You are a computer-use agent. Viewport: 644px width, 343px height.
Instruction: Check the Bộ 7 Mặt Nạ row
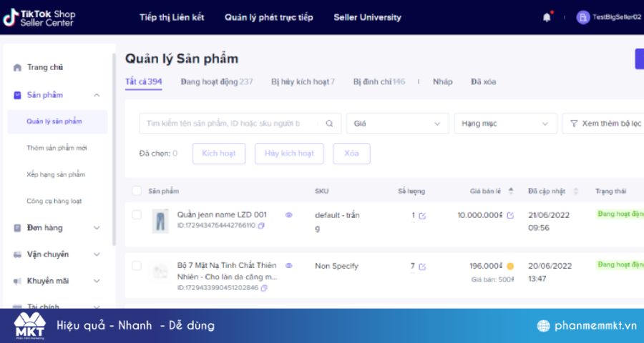137,265
